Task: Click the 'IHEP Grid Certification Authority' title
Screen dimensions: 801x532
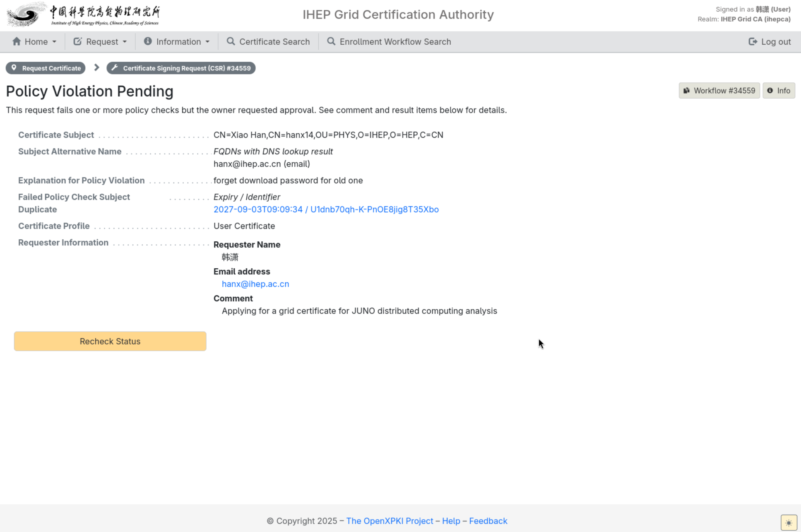Action: tap(398, 14)
